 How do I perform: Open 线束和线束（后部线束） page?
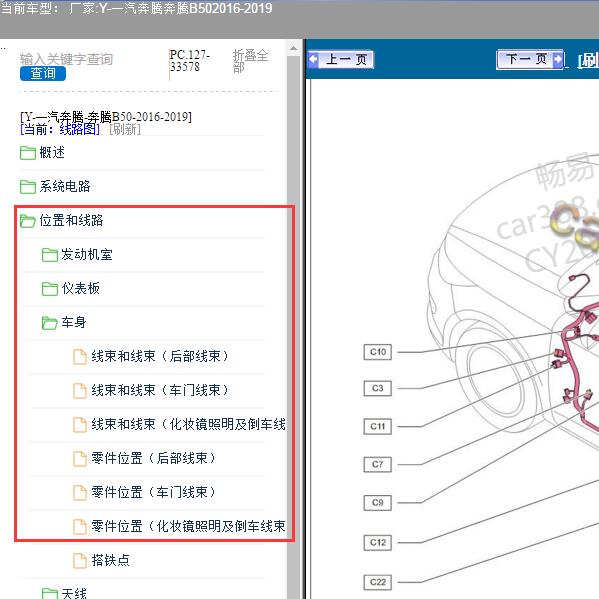point(160,356)
